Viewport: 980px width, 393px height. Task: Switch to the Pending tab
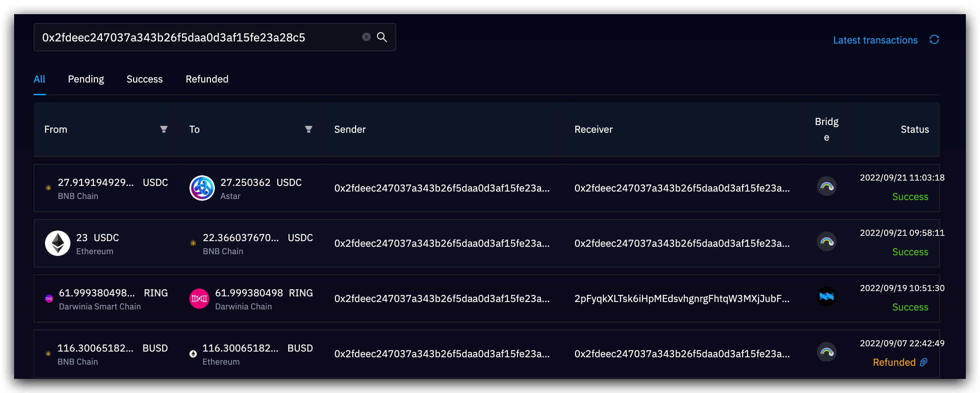point(86,79)
